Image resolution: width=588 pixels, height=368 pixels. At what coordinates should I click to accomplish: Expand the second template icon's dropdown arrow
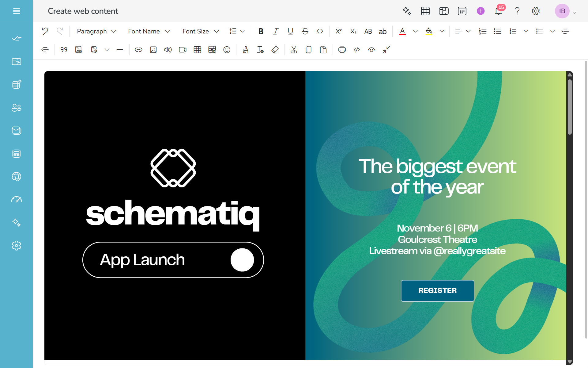(107, 50)
